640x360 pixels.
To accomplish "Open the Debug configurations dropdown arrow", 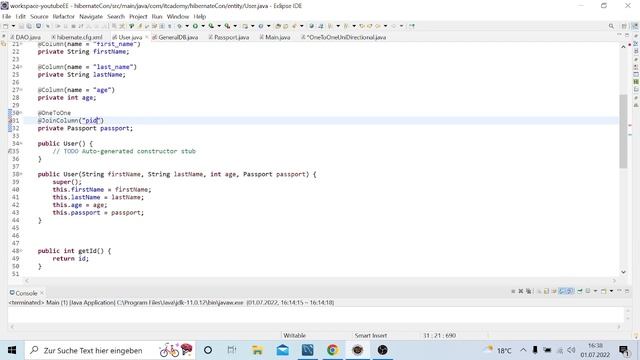I will click(x=187, y=26).
